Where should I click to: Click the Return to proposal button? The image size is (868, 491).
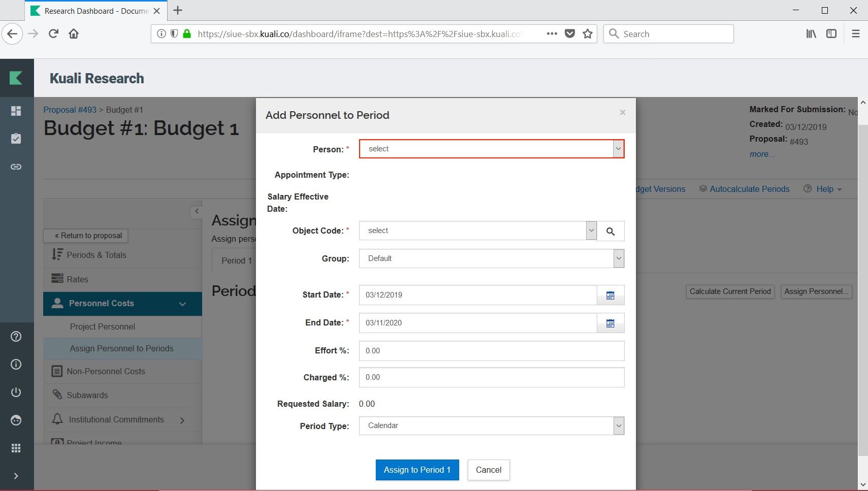(x=85, y=236)
